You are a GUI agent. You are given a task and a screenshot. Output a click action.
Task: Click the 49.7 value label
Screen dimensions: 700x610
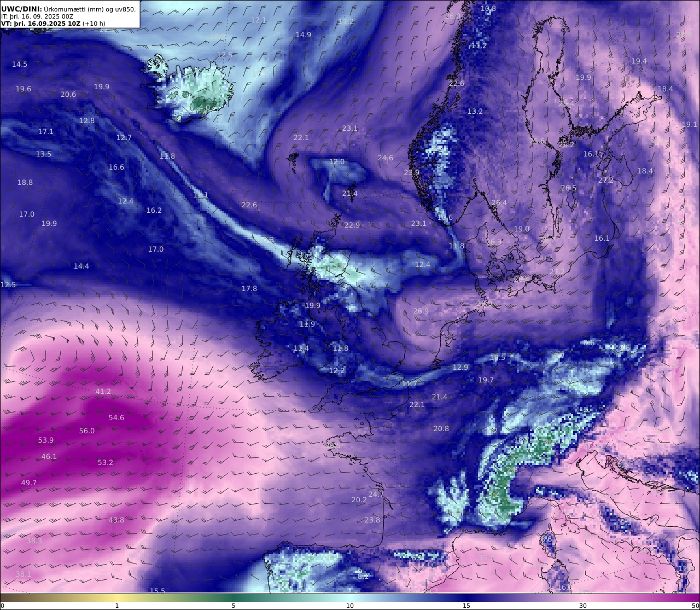[x=29, y=483]
